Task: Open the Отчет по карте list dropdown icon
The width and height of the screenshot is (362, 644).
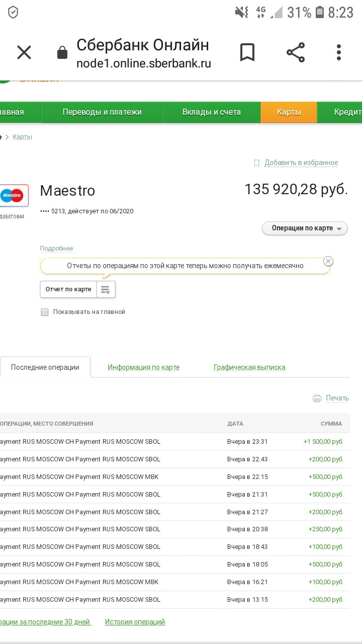Action: 106,289
